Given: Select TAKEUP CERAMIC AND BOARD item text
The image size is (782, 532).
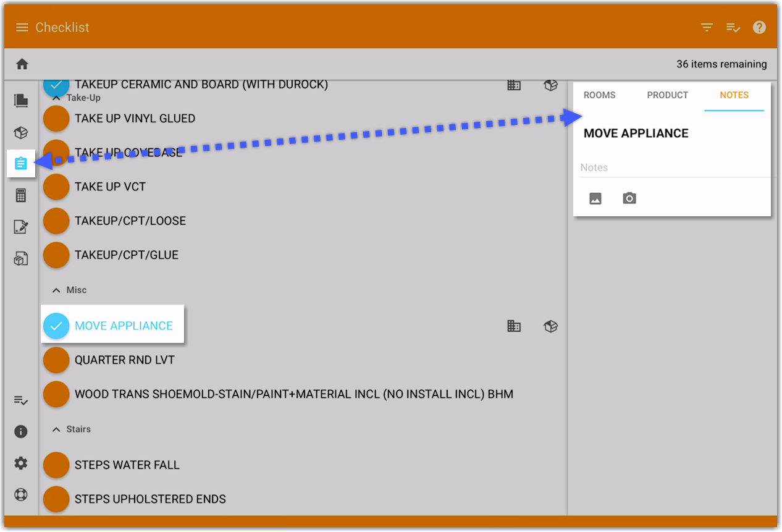Looking at the screenshot, I should (201, 84).
